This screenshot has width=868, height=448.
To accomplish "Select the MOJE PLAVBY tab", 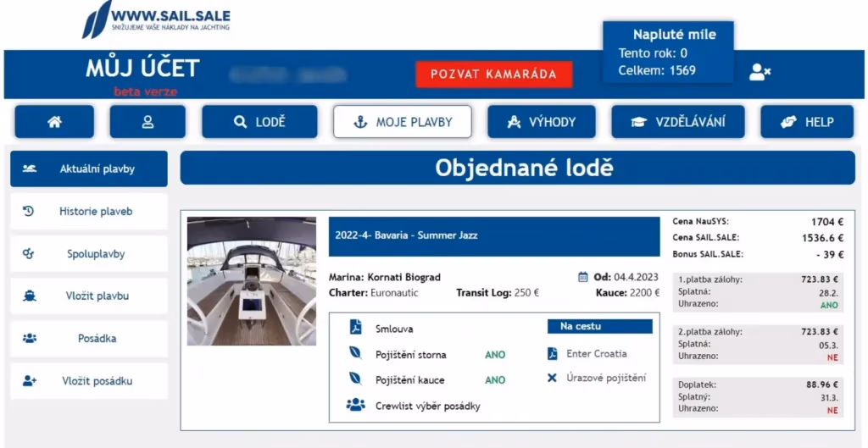I will (403, 122).
